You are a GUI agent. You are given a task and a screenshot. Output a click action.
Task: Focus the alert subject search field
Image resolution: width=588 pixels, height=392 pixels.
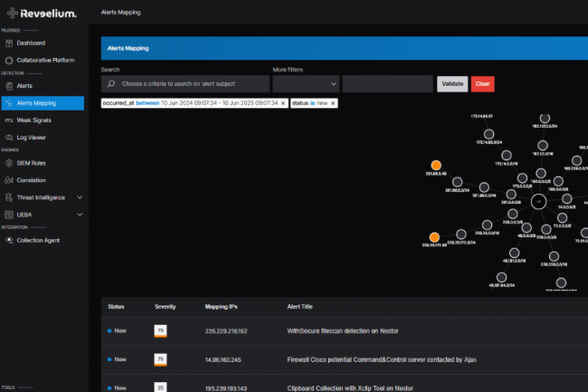192,84
